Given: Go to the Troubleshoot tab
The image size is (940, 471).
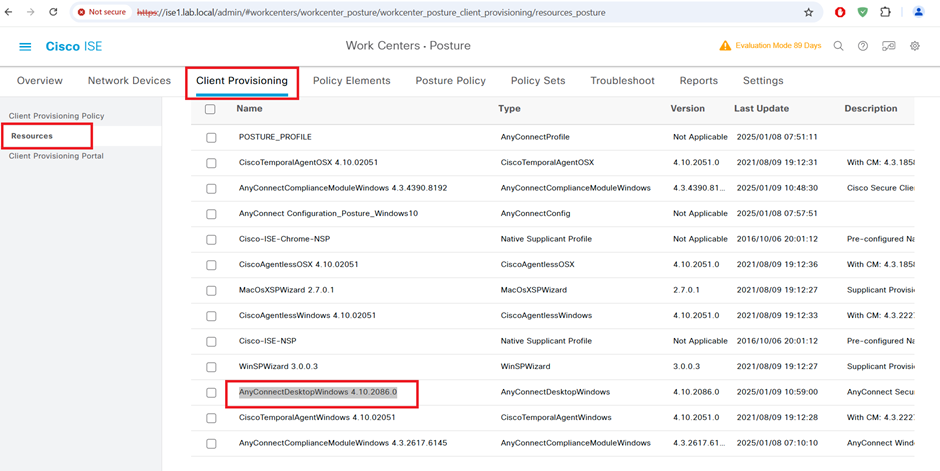Looking at the screenshot, I should pos(622,81).
